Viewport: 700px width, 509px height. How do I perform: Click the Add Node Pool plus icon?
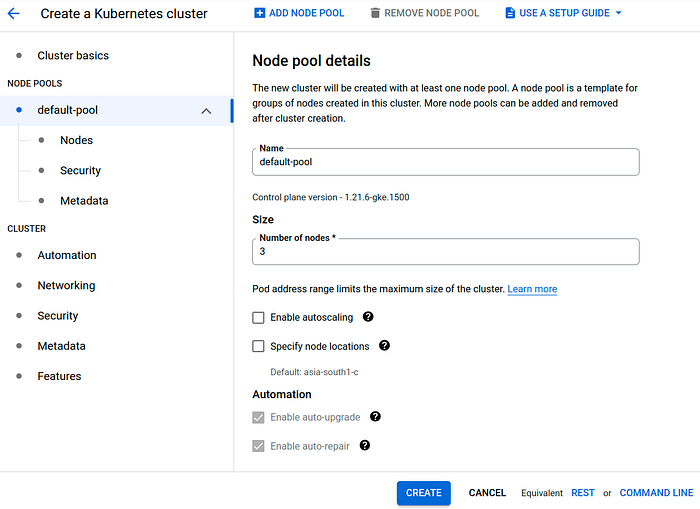point(259,13)
